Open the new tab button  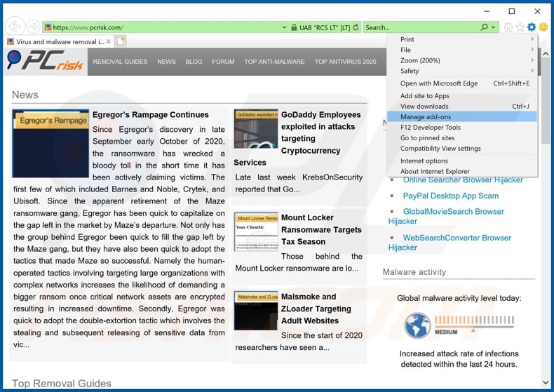(121, 41)
